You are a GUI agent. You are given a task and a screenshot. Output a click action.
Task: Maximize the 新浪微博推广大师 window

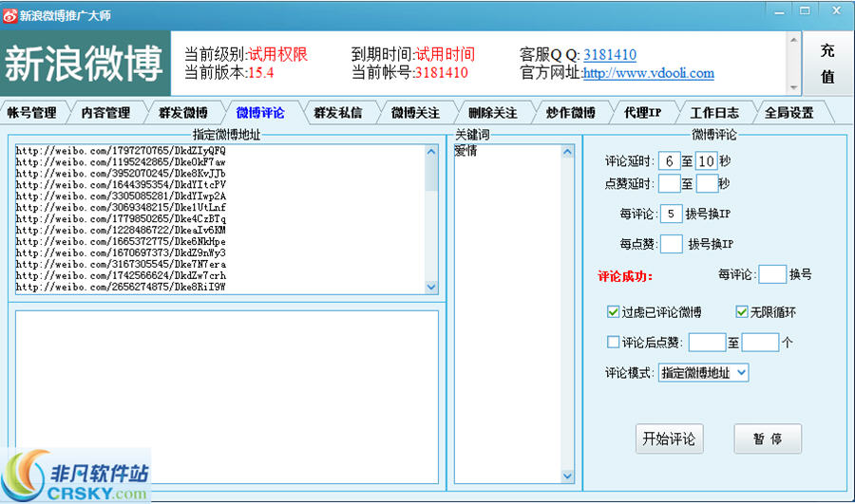[805, 10]
